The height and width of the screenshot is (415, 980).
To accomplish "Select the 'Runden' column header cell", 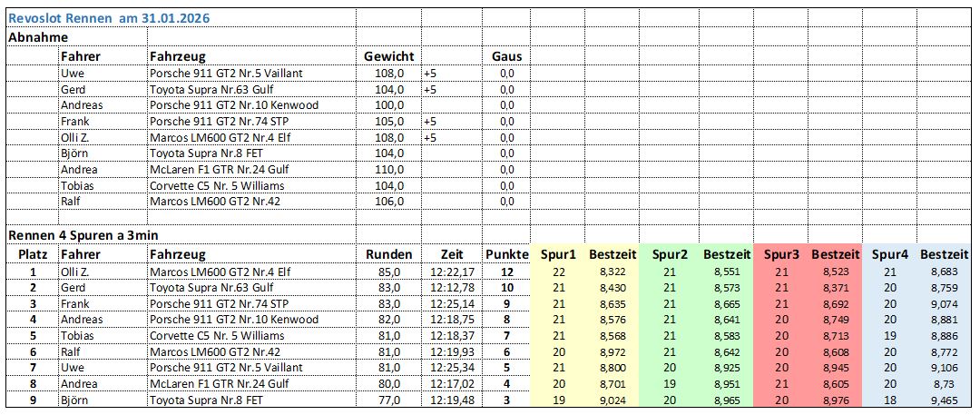I will [x=388, y=255].
